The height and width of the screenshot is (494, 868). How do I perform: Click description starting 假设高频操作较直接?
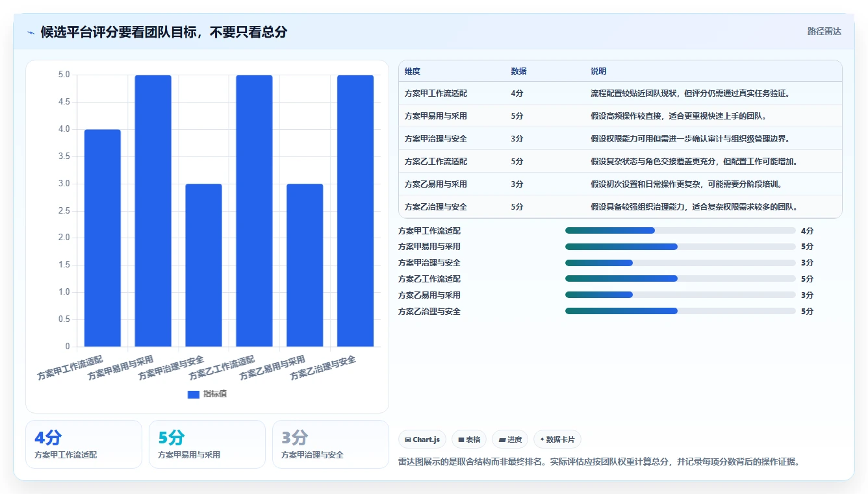tap(678, 116)
